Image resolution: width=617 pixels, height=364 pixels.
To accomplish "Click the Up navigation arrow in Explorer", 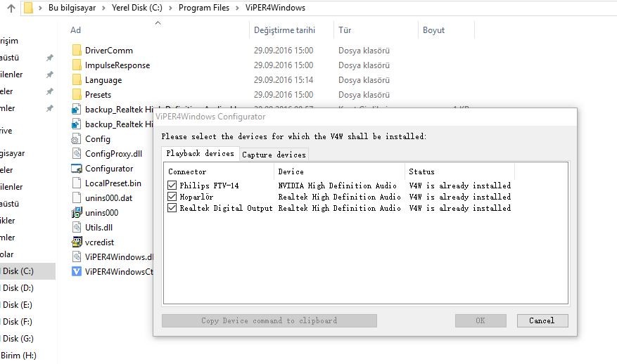I will click(x=11, y=8).
